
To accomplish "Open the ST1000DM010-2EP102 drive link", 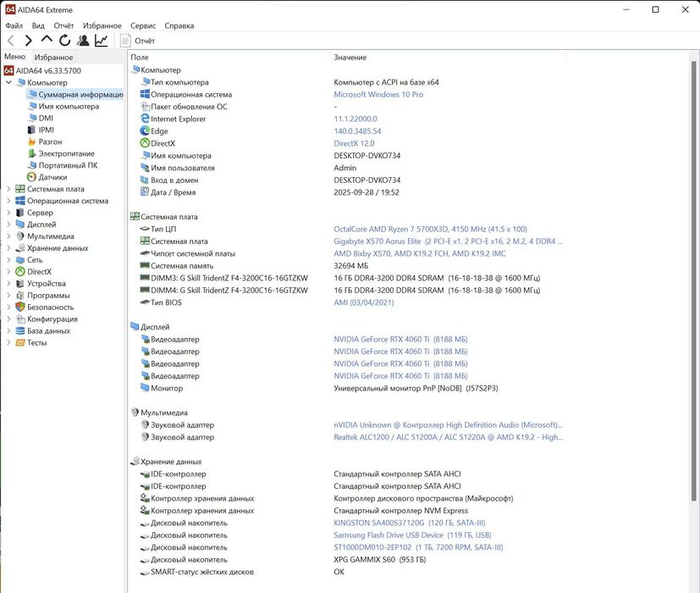I will click(418, 547).
